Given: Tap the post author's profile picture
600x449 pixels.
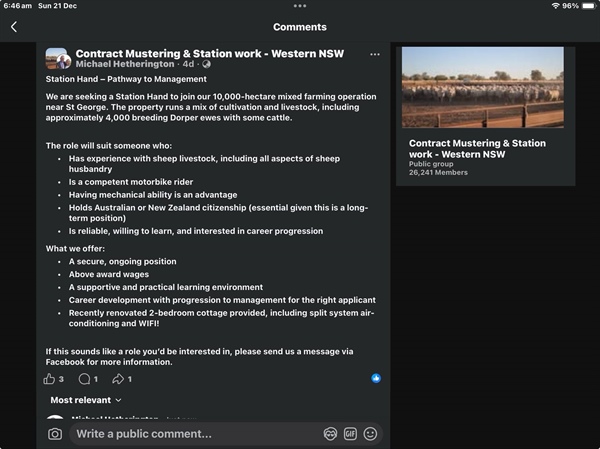Looking at the screenshot, I should (58, 59).
